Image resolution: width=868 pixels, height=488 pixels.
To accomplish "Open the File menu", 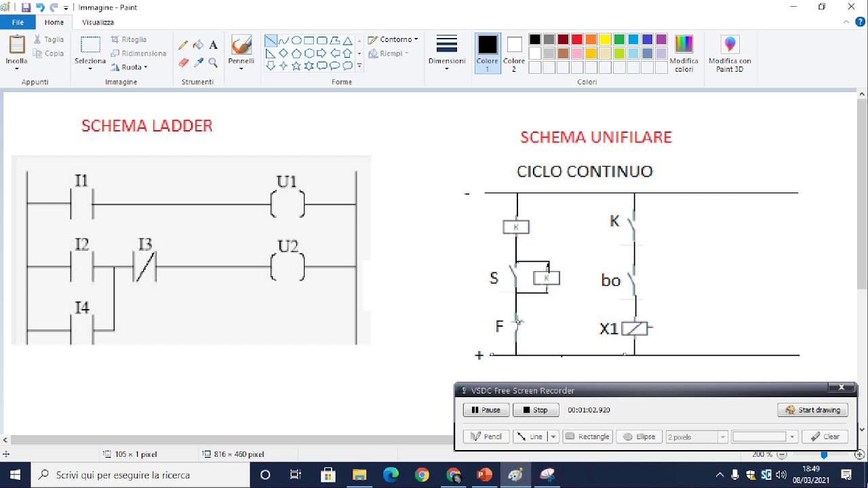I will click(18, 22).
